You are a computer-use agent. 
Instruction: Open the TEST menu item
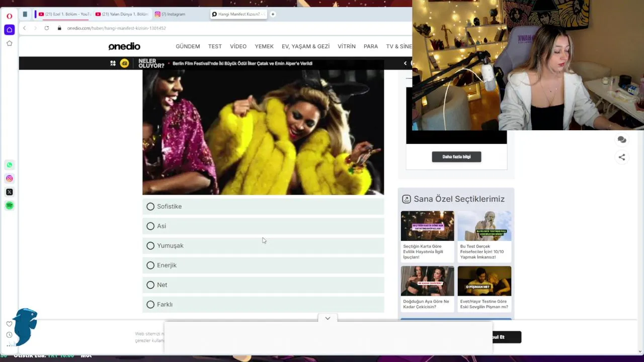215,46
